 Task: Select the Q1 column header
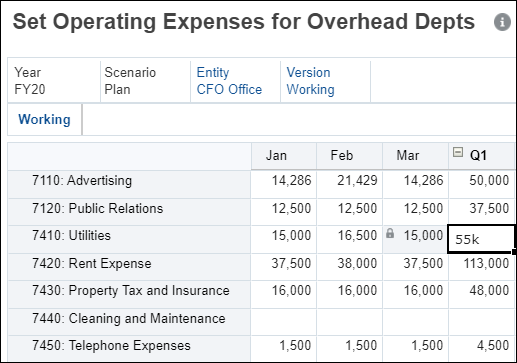coord(482,156)
